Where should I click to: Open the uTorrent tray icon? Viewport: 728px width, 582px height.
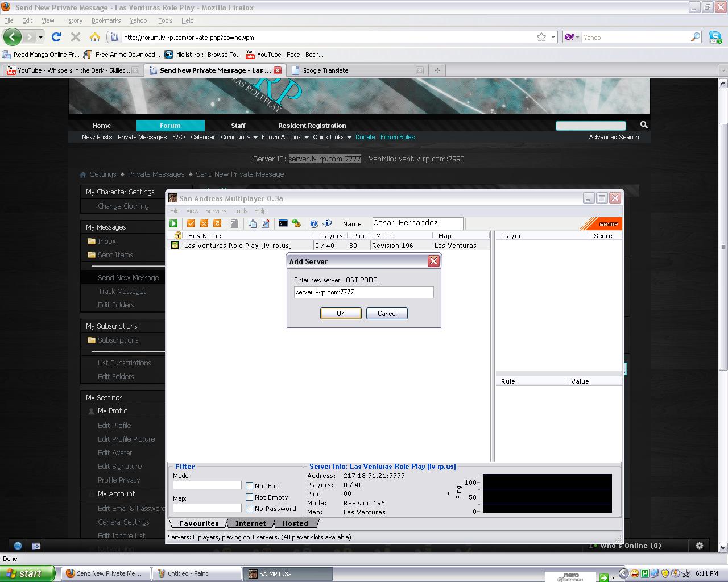[645, 573]
